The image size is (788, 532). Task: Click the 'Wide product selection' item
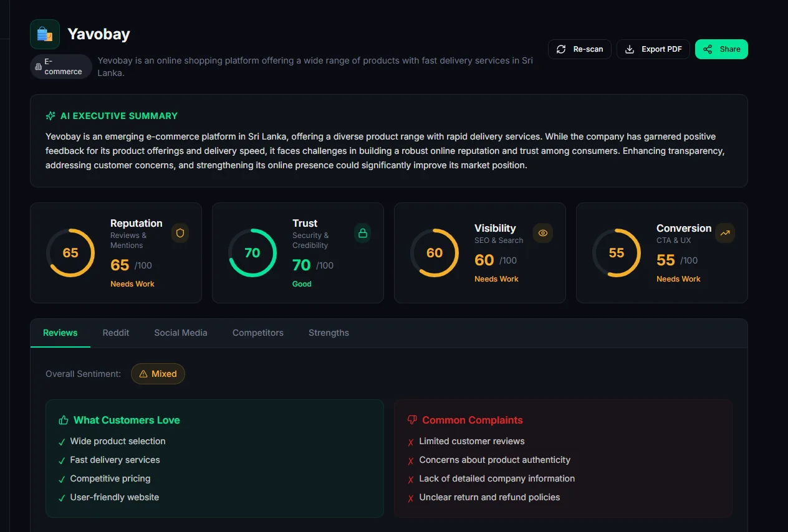pyautogui.click(x=118, y=441)
